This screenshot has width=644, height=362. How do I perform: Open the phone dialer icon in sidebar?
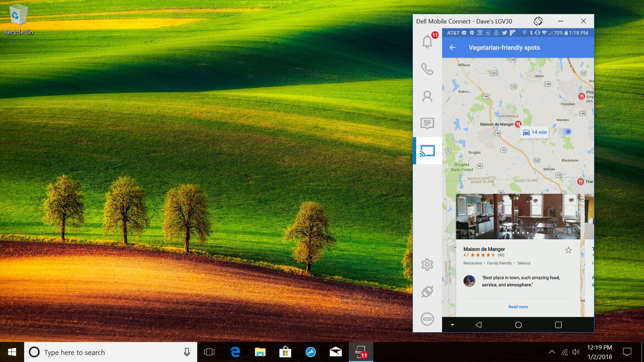pos(427,69)
